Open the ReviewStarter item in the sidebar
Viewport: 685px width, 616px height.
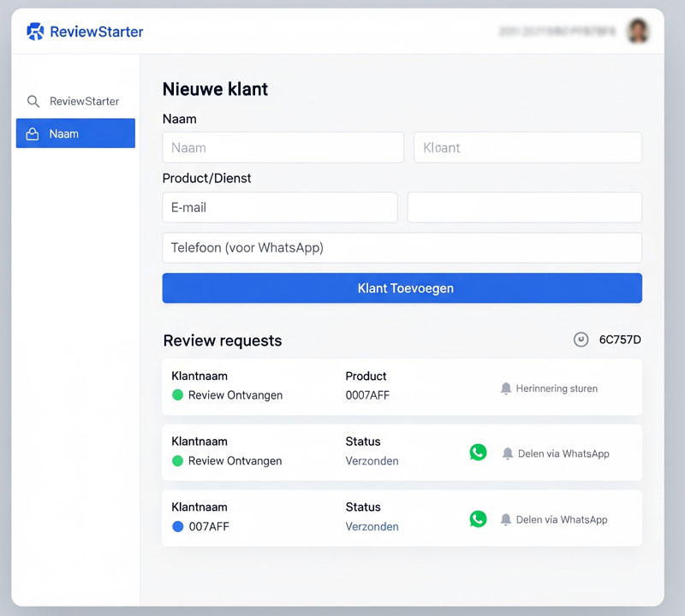coord(83,101)
